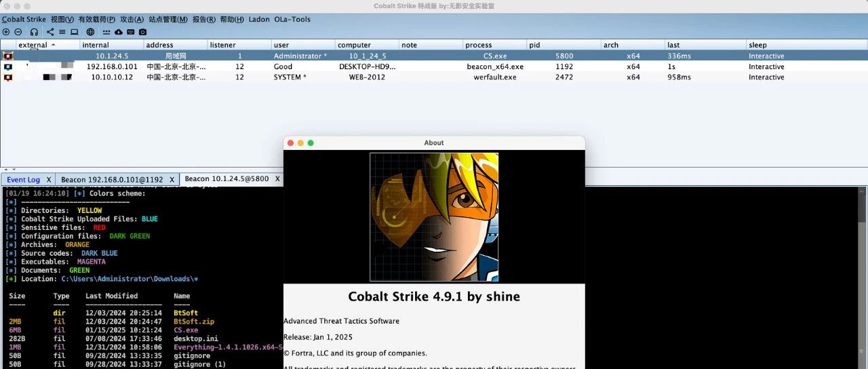Click the credentials card icon in toolbar

(x=131, y=32)
